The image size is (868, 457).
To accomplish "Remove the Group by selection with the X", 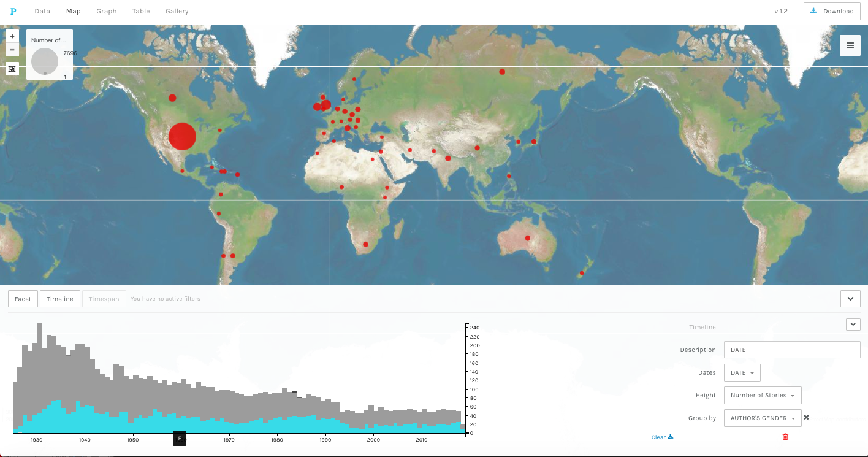I will point(807,418).
